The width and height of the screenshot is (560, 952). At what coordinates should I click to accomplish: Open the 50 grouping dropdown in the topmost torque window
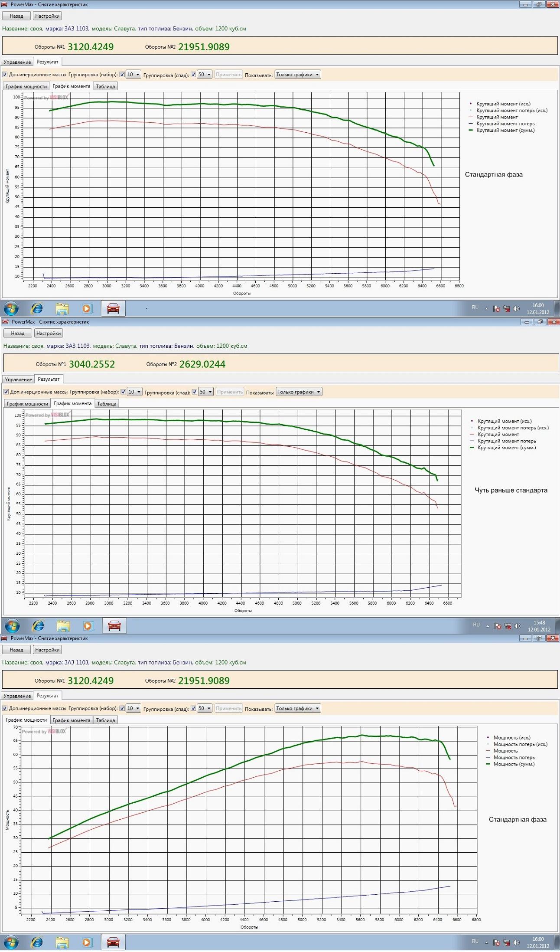click(x=205, y=75)
